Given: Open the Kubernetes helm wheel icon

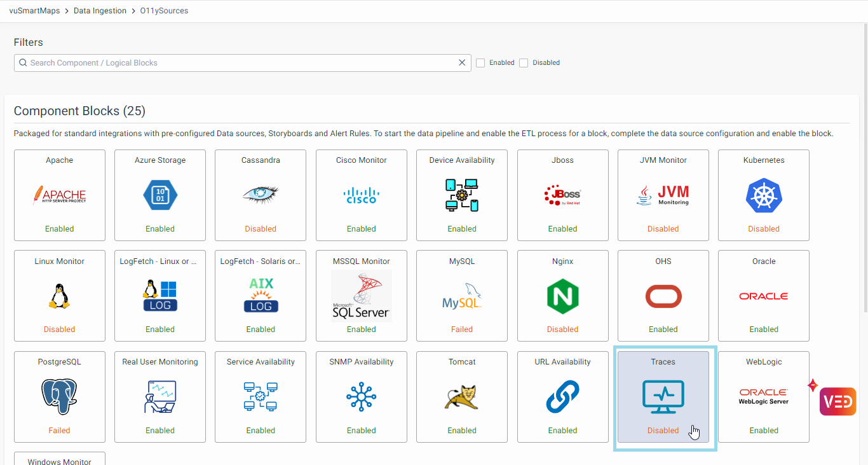Looking at the screenshot, I should (x=763, y=195).
